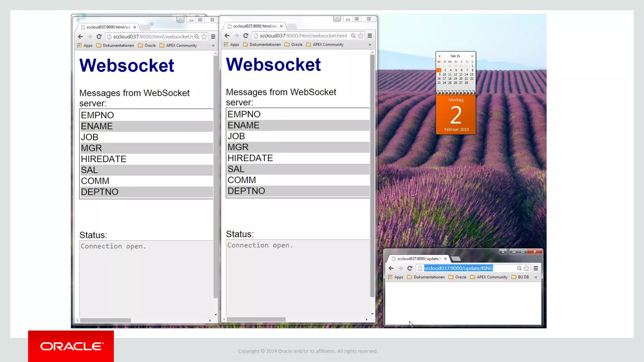Expand bookmarks overflow chevron in middle browser
The image size is (644, 362).
pos(370,45)
